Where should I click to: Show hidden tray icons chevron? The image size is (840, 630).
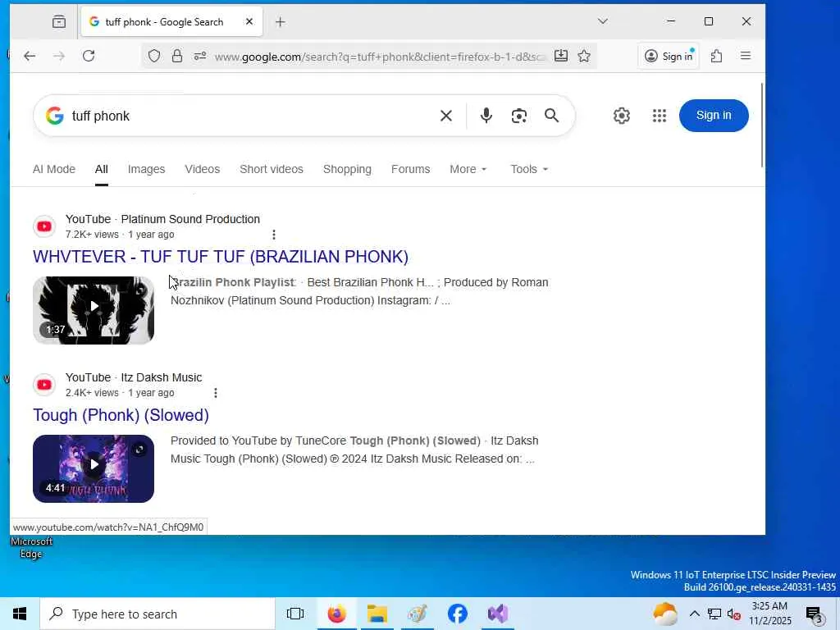point(694,614)
